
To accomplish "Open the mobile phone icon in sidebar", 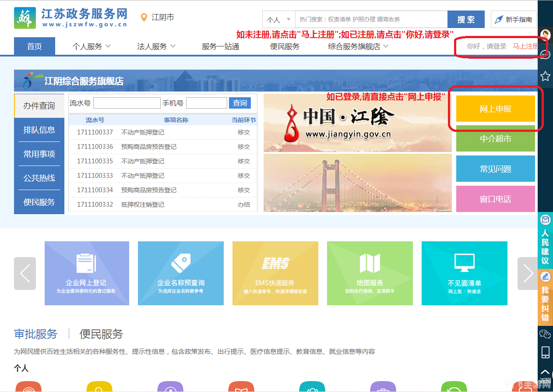I will coord(545,352).
